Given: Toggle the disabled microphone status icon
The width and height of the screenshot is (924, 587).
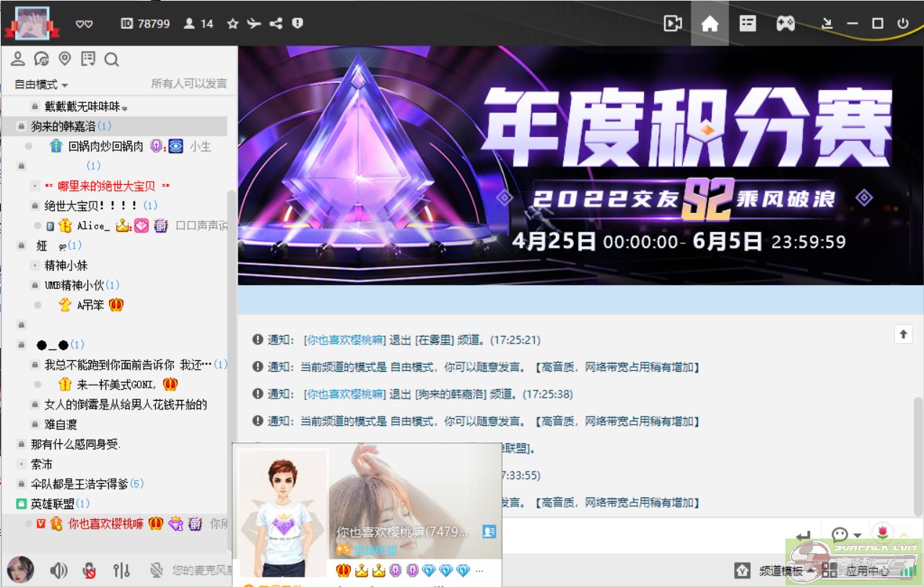Looking at the screenshot, I should [156, 571].
